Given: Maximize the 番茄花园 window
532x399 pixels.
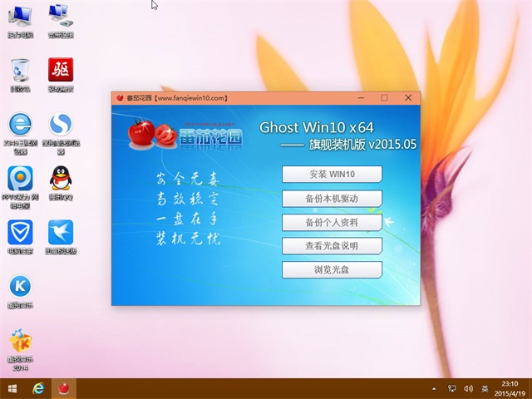Looking at the screenshot, I should click(384, 98).
